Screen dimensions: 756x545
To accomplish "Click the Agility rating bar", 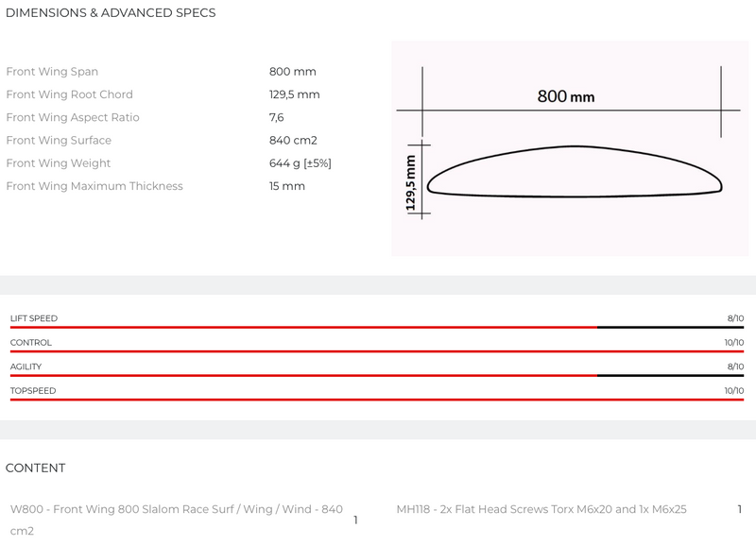I will coord(377,375).
